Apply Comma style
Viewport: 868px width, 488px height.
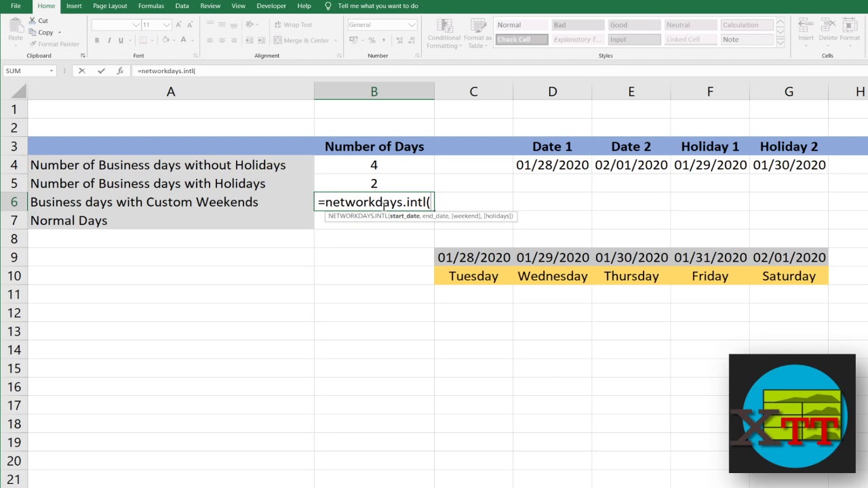pyautogui.click(x=383, y=41)
